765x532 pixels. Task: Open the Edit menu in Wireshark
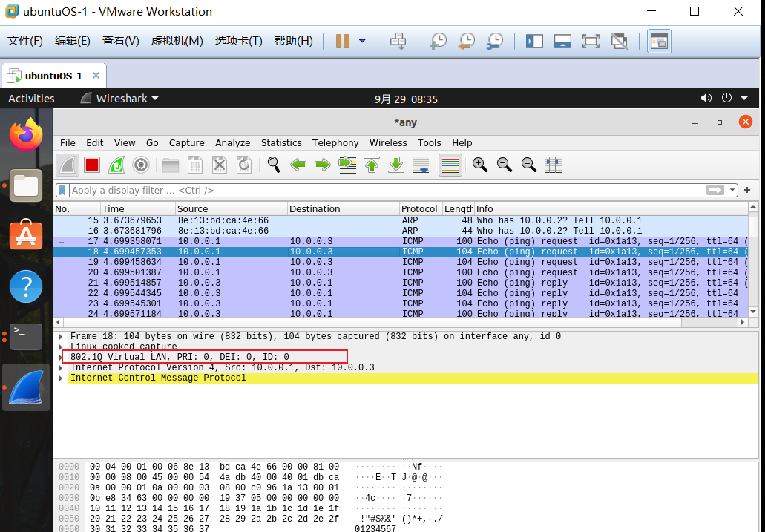95,143
